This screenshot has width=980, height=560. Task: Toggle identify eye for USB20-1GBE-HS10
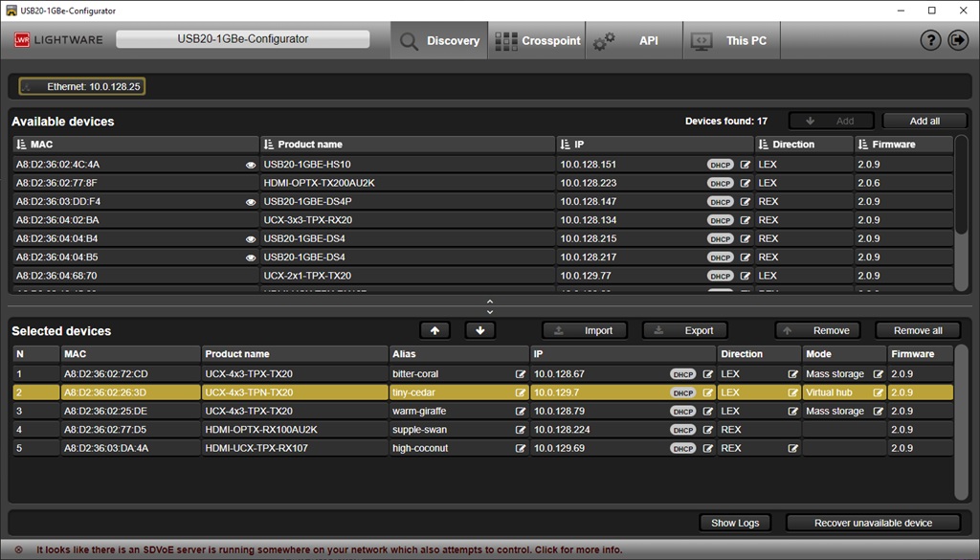251,165
